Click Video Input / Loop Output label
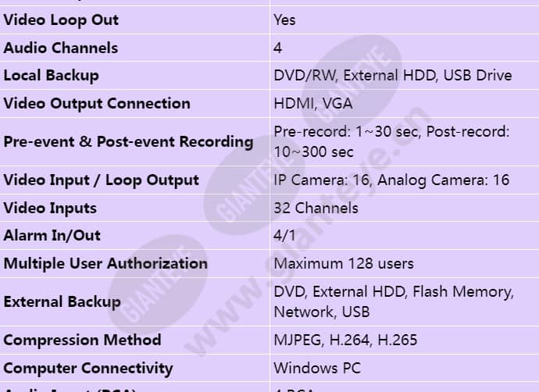The width and height of the screenshot is (539, 392). coord(101,180)
